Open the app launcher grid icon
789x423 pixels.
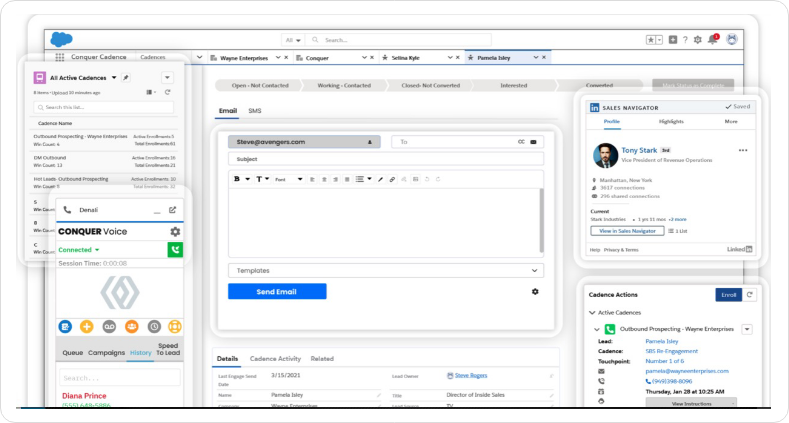coord(60,57)
